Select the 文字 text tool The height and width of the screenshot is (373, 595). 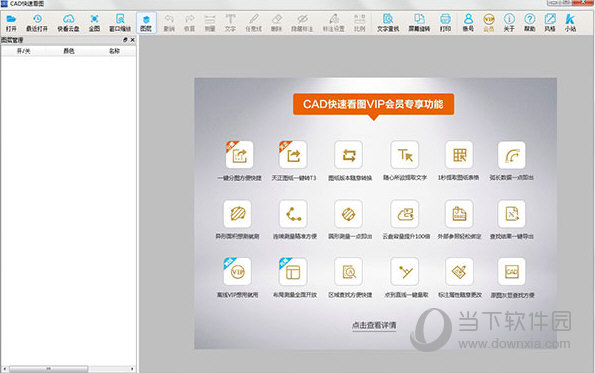coord(230,23)
